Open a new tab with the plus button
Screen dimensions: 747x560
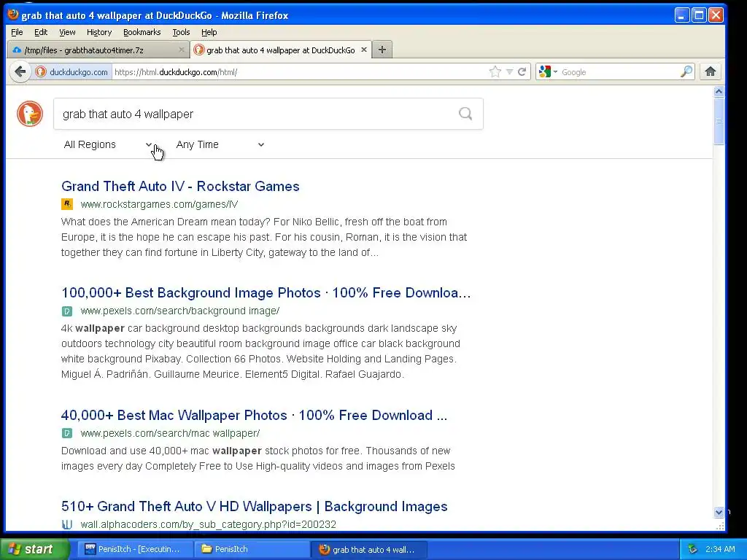[382, 50]
